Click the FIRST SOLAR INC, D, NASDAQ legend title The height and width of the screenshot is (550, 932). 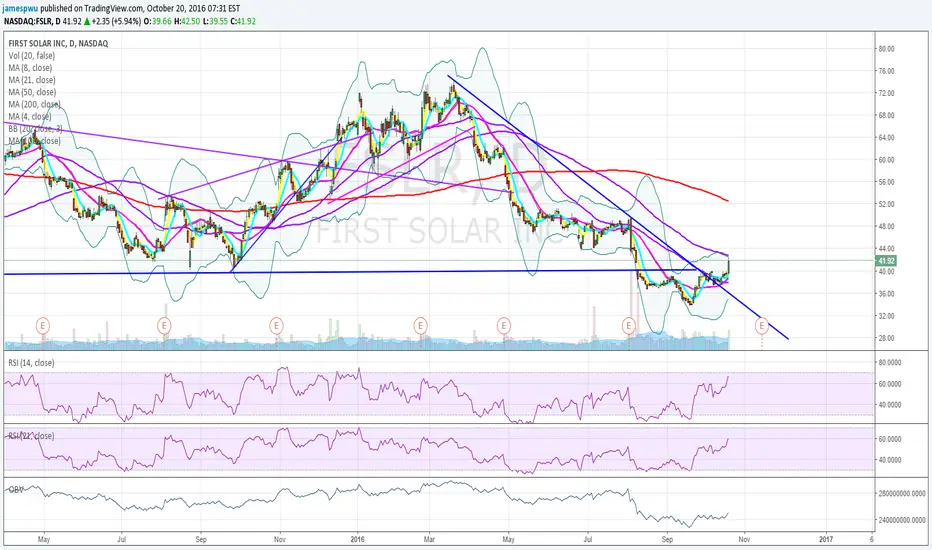click(x=58, y=43)
